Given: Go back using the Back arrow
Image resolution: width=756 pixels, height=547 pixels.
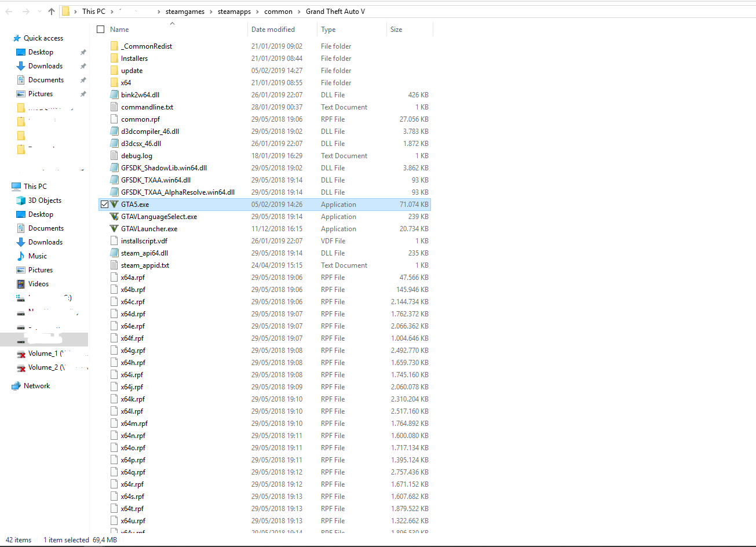Looking at the screenshot, I should click(9, 12).
